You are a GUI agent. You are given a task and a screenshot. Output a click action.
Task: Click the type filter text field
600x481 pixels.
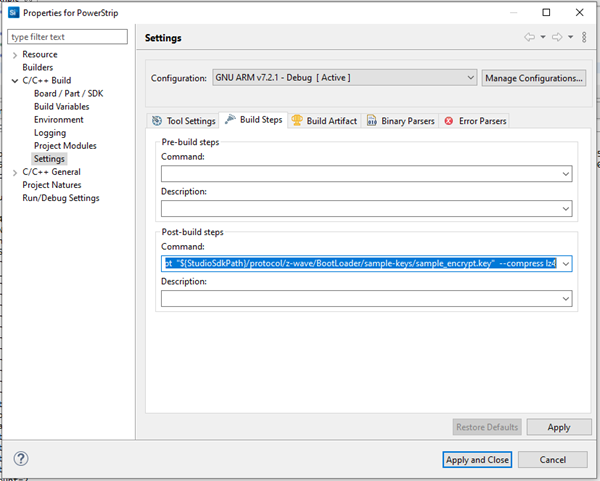(x=67, y=37)
